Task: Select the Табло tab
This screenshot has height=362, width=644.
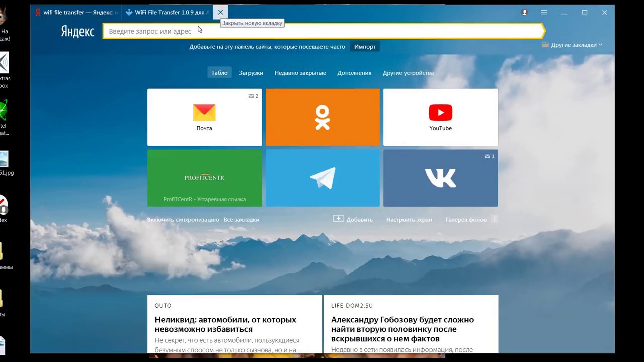Action: pos(219,73)
